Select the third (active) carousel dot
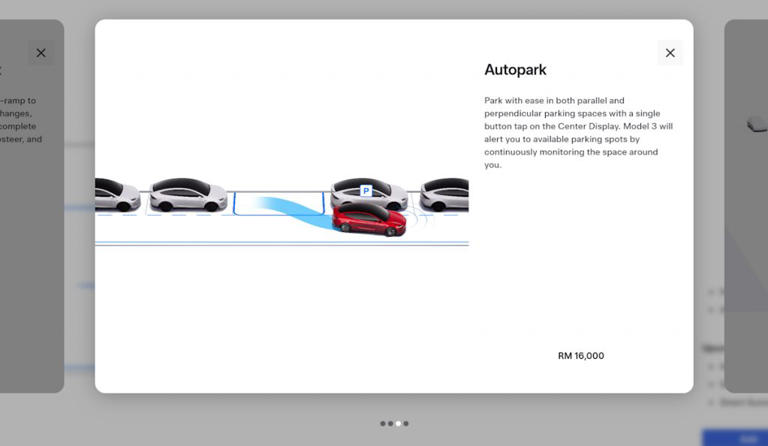 [x=398, y=423]
